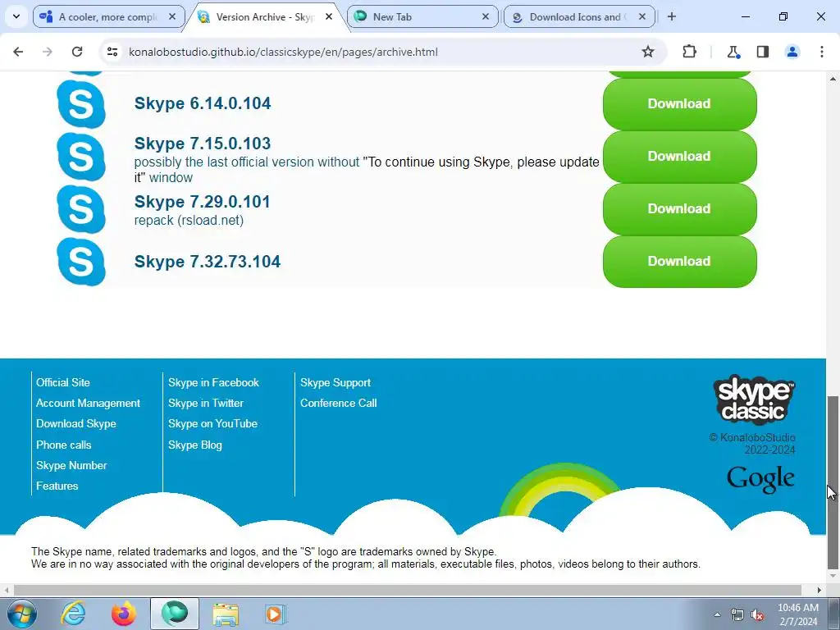
Task: Open the clock showing 10:46 AM
Action: (x=797, y=614)
